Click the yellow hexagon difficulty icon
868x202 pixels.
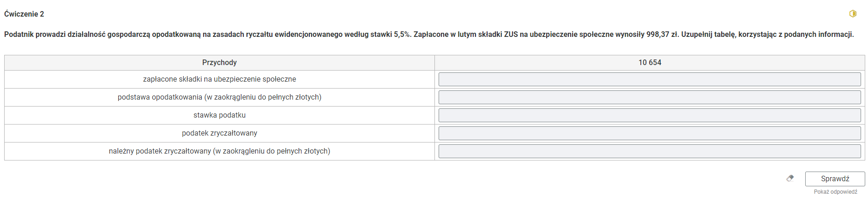[x=853, y=14]
